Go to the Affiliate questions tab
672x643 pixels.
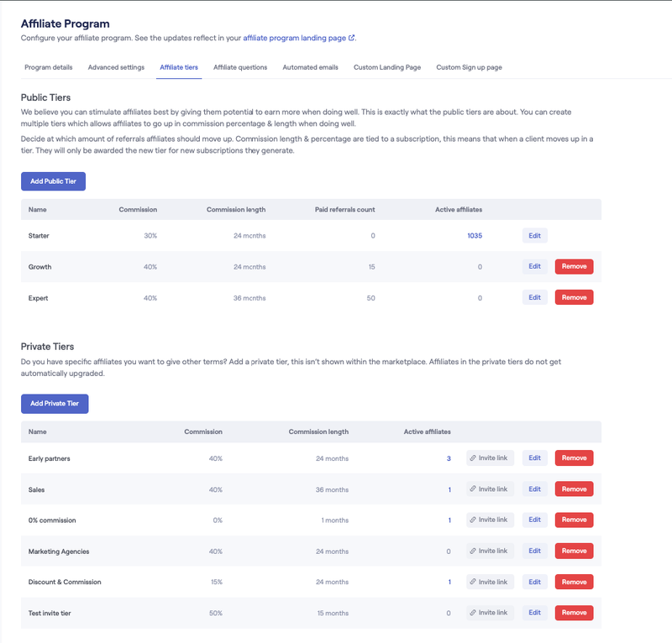coord(240,67)
